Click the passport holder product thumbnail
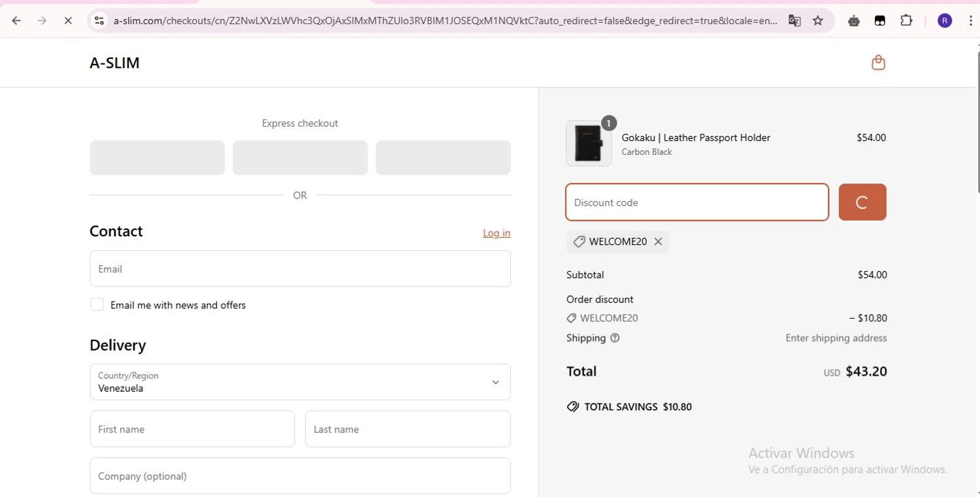This screenshot has height=497, width=980. [x=589, y=143]
